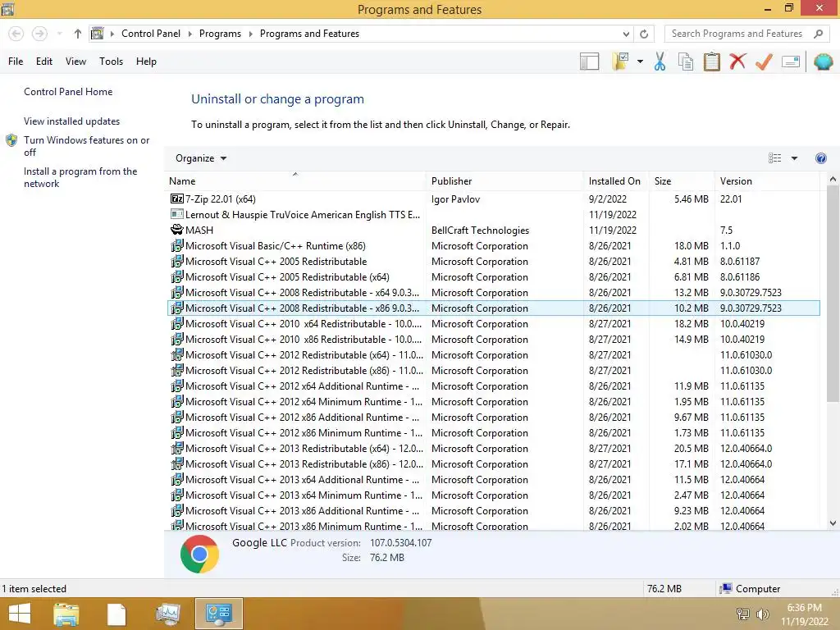Click the Google Chrome logo in details pane
Image resolution: width=840 pixels, height=630 pixels.
[199, 554]
